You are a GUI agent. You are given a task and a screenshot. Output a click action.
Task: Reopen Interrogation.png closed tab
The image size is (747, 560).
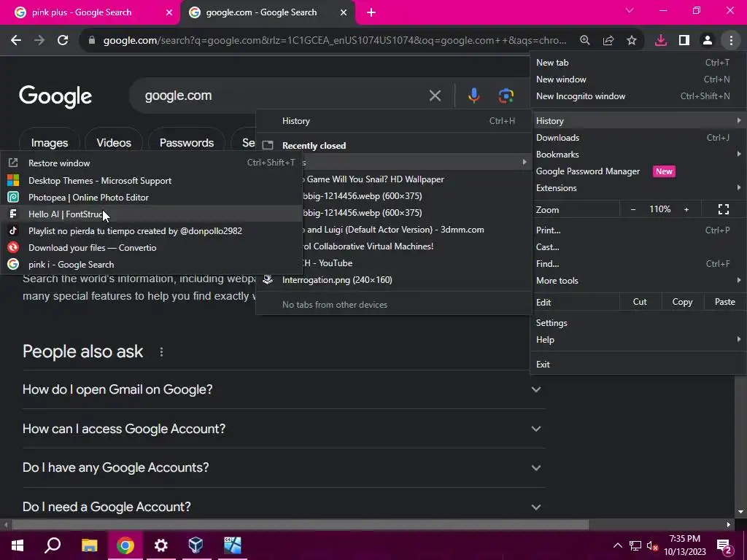(x=393, y=280)
